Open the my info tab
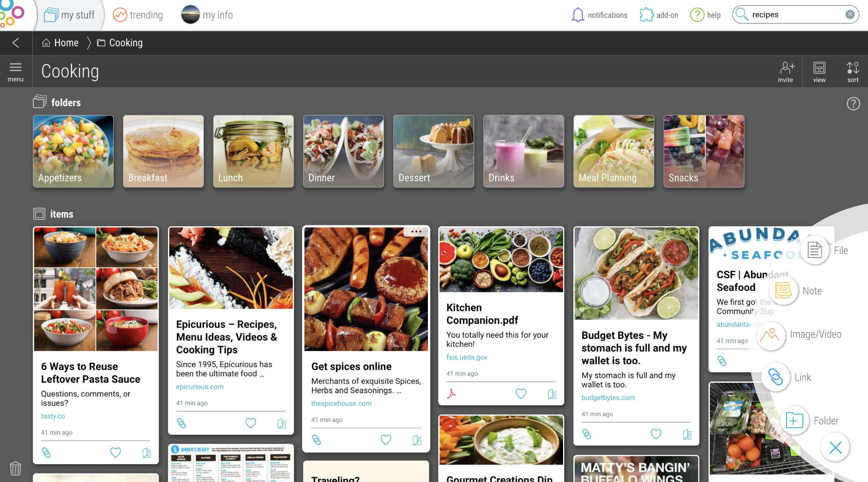 (x=207, y=15)
